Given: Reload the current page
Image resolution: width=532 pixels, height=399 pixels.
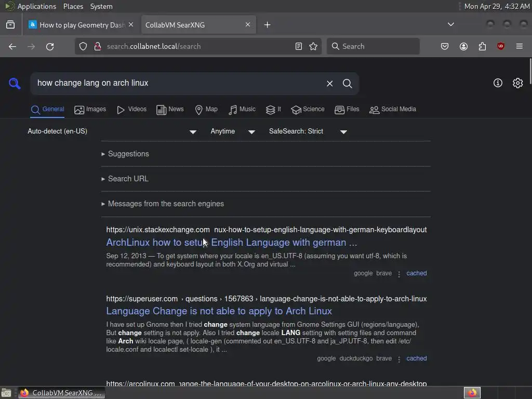Looking at the screenshot, I should 50,46.
